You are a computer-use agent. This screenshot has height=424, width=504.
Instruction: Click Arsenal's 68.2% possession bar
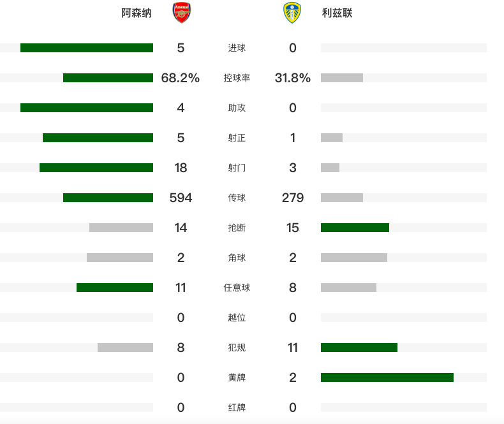coord(108,78)
